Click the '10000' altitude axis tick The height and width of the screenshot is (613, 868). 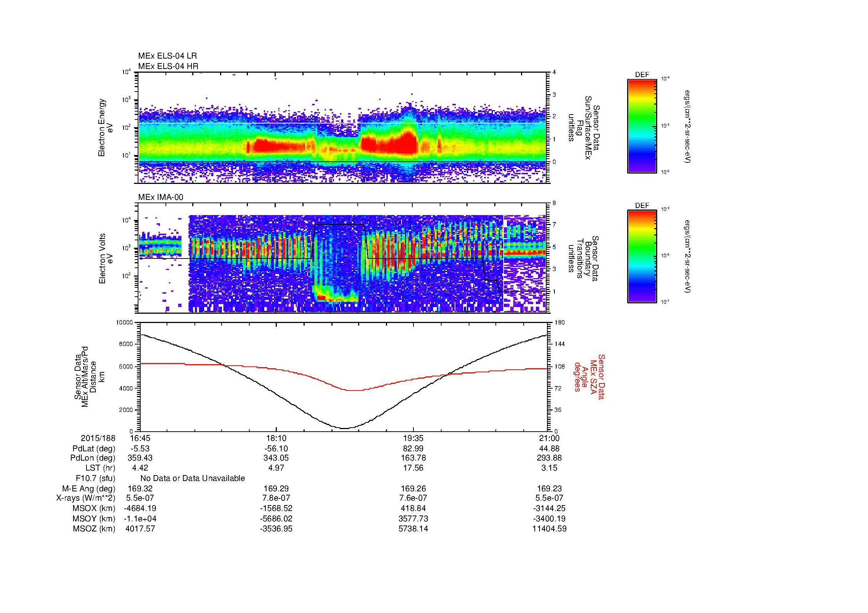click(x=125, y=323)
